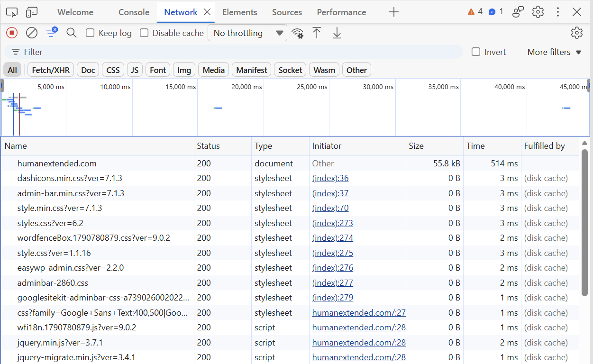593x364 pixels.
Task: Toggle the filter bar icon
Action: click(x=52, y=33)
